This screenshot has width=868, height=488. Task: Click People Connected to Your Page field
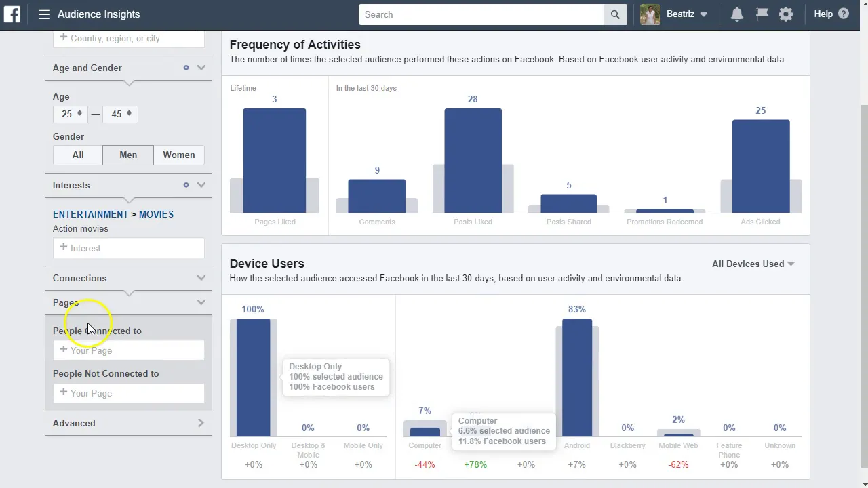tap(129, 350)
